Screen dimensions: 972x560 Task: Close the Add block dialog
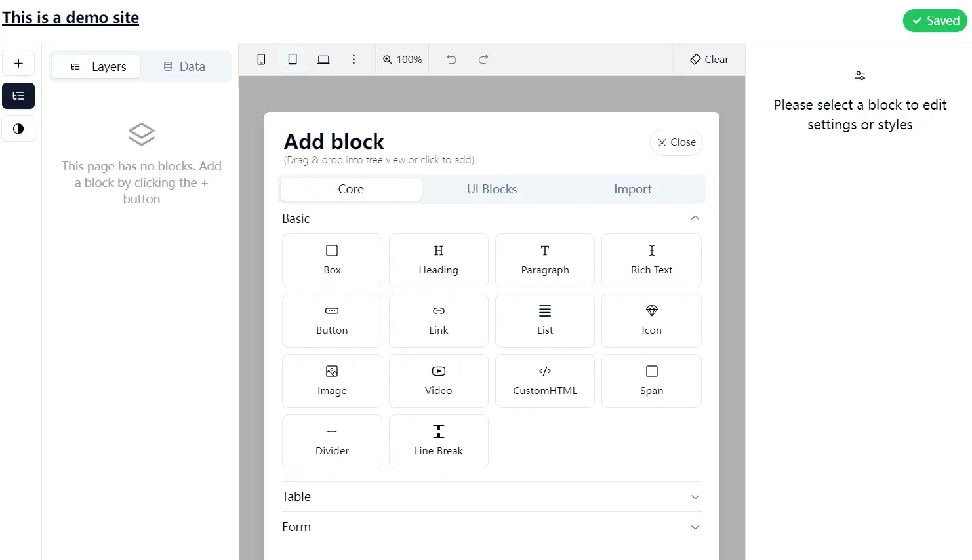[x=676, y=142]
